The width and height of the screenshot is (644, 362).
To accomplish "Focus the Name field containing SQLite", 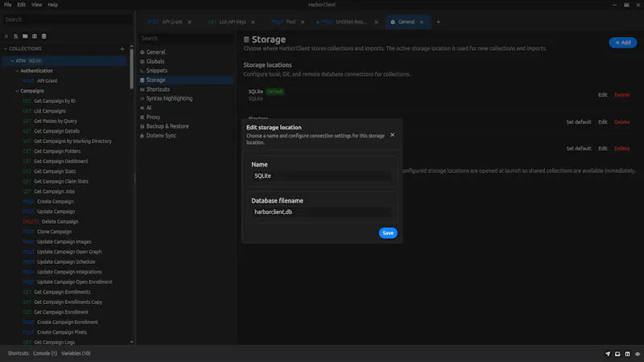I will (x=321, y=175).
